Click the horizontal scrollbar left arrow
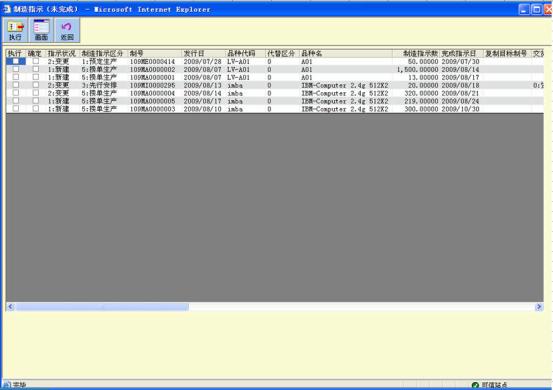 (x=11, y=307)
